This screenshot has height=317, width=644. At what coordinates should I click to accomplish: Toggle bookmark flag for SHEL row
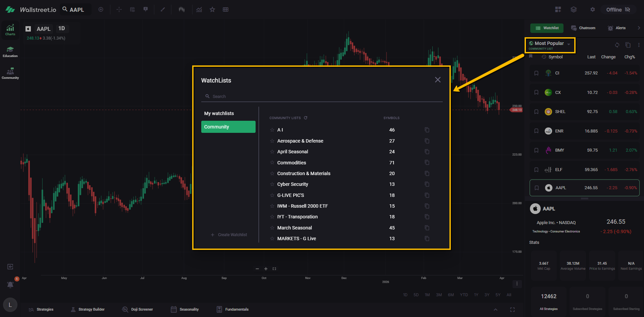tap(536, 112)
